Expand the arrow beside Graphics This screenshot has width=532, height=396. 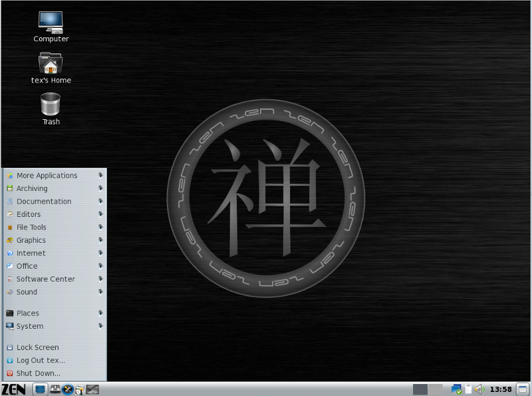point(101,240)
